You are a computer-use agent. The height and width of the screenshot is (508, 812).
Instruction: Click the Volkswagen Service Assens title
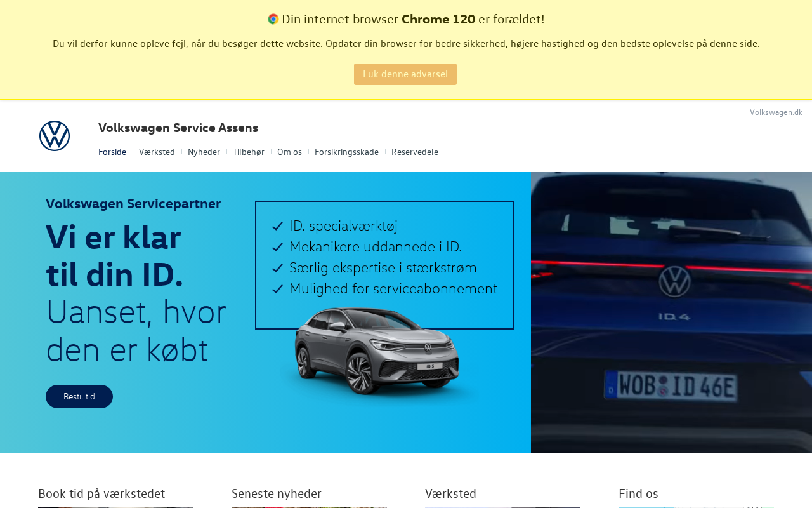coord(178,128)
